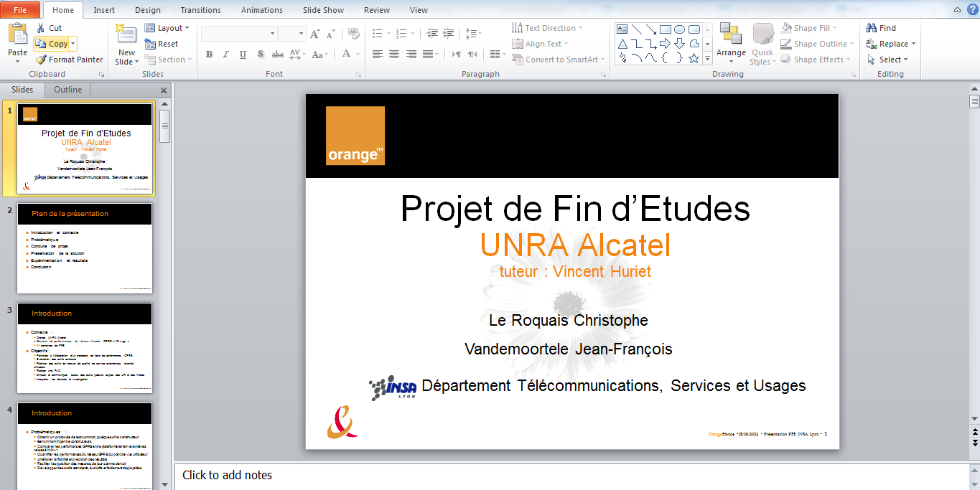Increase list indent level
This screenshot has width=980, height=490.
(x=449, y=34)
